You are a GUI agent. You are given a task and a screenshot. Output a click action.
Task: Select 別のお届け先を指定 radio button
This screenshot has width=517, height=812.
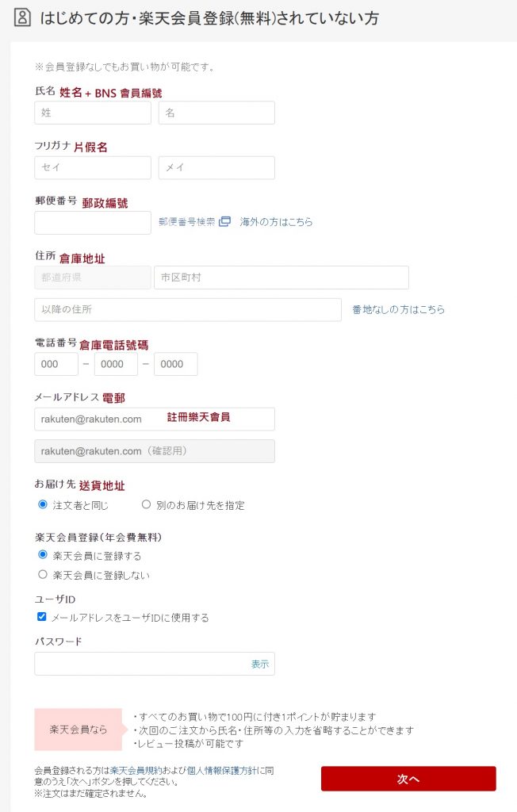146,504
